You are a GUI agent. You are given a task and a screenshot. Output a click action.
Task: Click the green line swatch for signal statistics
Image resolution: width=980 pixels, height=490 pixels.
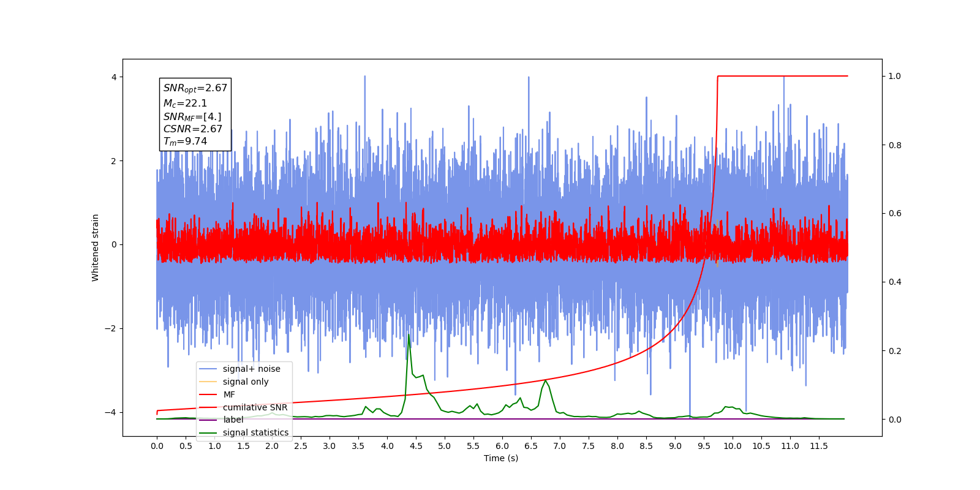[x=208, y=432]
